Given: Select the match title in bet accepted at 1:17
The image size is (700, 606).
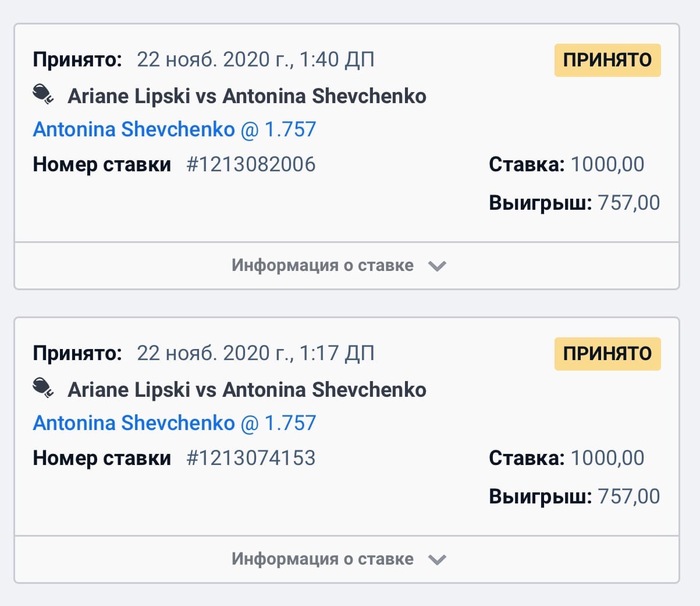Looking at the screenshot, I should 247,389.
